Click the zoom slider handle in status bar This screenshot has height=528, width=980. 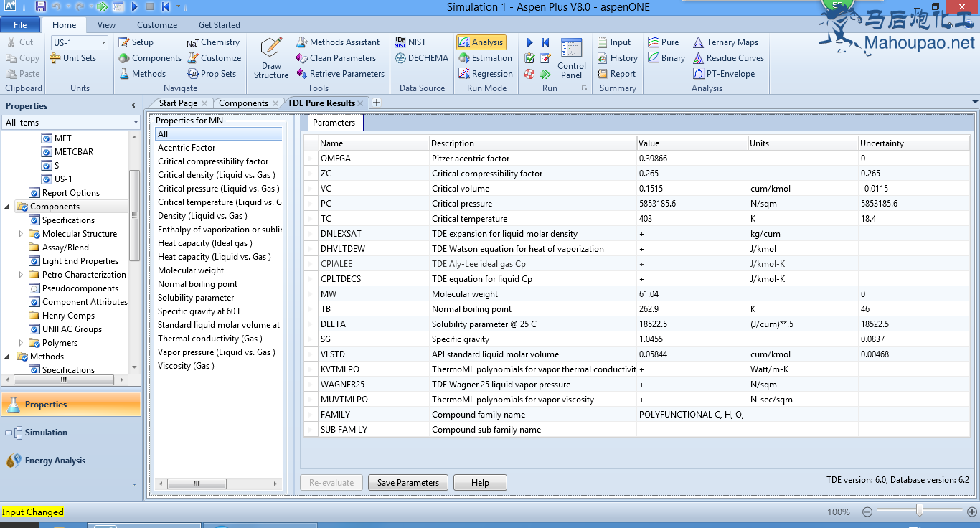(x=920, y=511)
